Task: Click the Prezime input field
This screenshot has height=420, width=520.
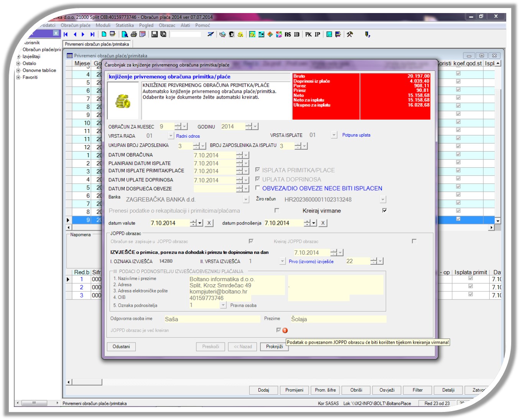Action: (338, 319)
